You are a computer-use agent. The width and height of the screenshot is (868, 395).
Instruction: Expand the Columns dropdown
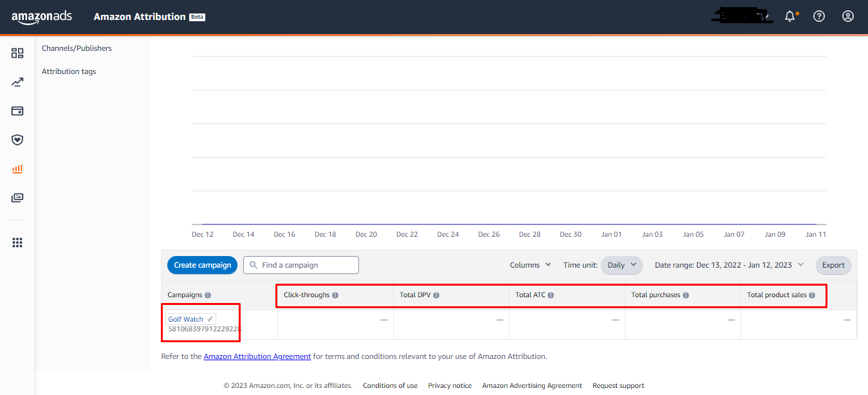point(530,265)
